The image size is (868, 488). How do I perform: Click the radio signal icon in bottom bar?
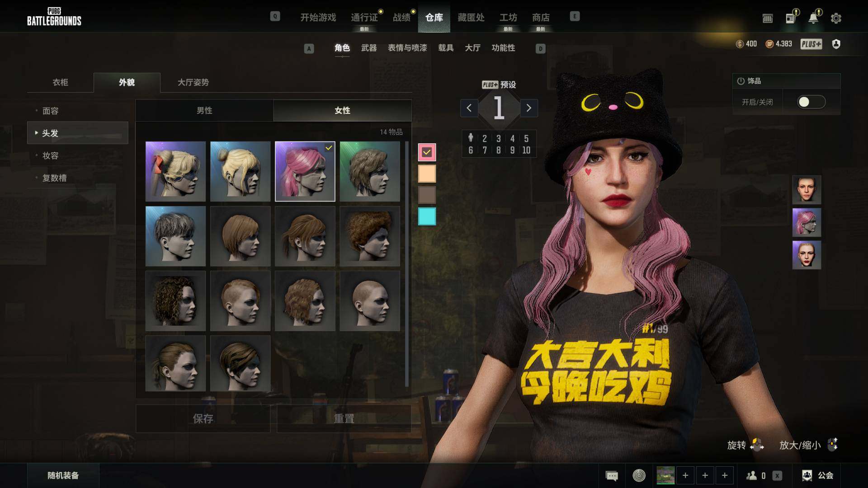click(639, 475)
